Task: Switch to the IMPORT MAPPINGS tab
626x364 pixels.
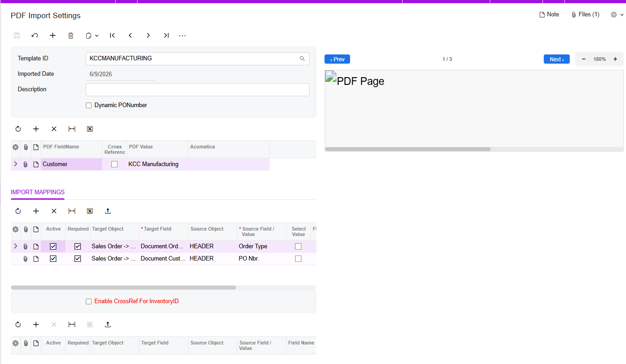Action: click(x=38, y=192)
